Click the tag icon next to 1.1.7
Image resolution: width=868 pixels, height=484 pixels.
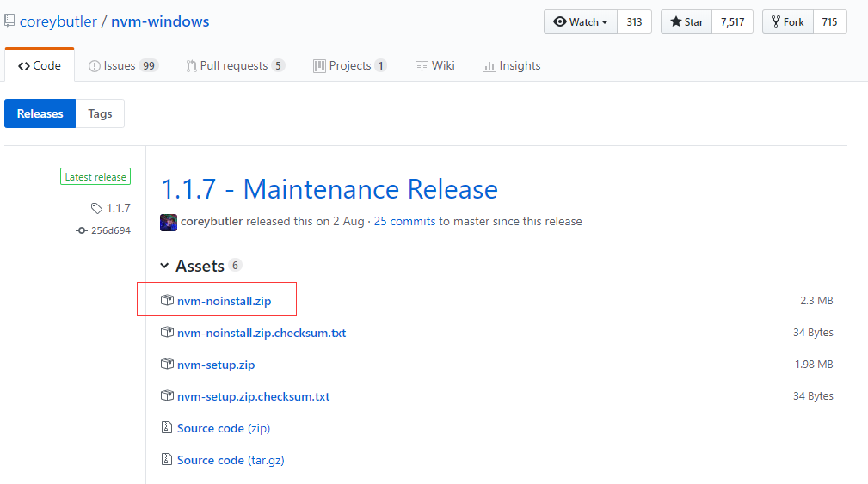pyautogui.click(x=96, y=209)
